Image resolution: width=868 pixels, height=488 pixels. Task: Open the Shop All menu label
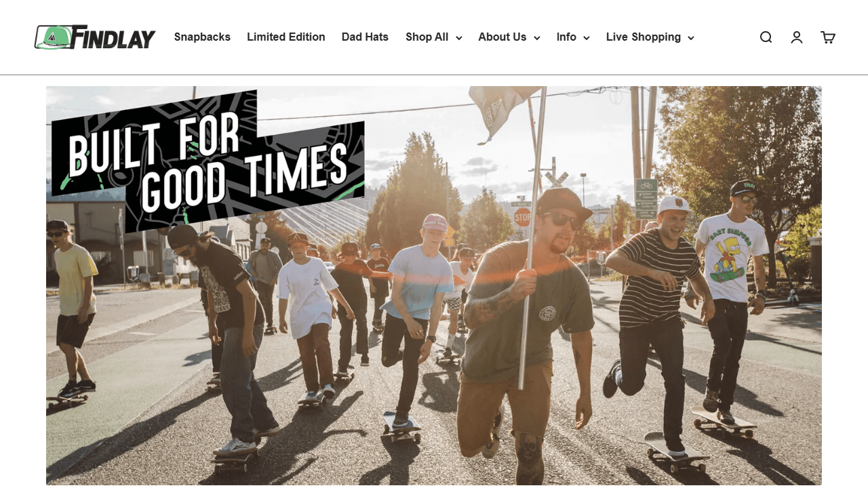point(427,37)
